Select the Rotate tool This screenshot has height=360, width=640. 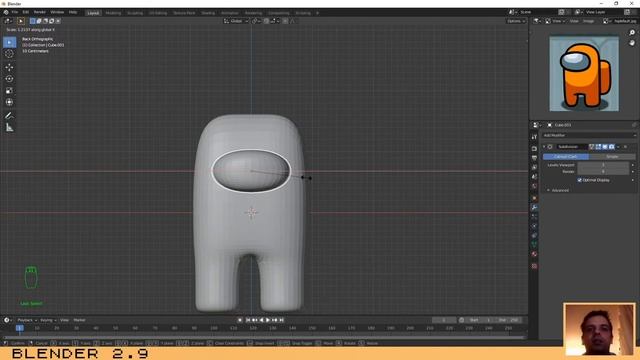tap(9, 79)
